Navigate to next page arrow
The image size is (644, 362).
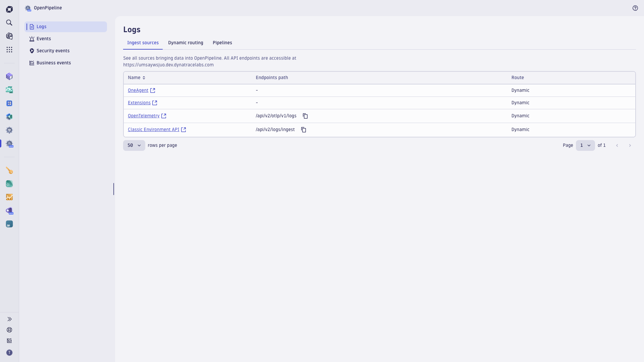(x=630, y=145)
